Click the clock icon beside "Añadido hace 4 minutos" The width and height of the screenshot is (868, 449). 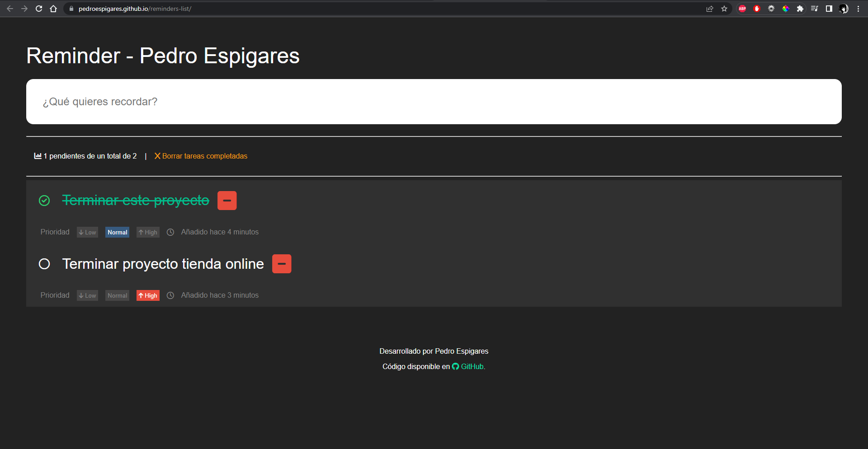click(x=170, y=232)
